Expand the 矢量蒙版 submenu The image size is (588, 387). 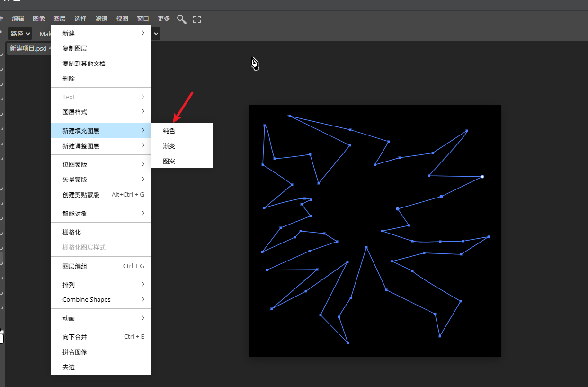(x=101, y=180)
